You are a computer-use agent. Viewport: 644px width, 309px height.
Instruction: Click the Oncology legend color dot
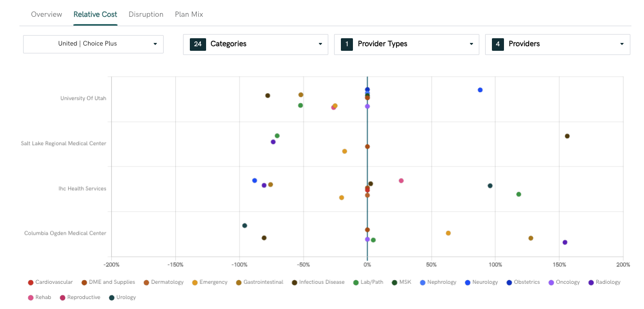pos(551,282)
